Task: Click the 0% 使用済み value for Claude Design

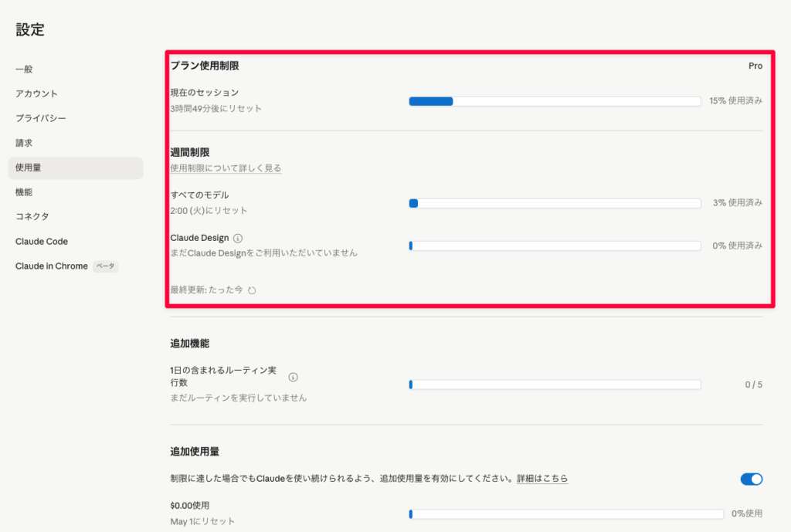Action: click(737, 246)
